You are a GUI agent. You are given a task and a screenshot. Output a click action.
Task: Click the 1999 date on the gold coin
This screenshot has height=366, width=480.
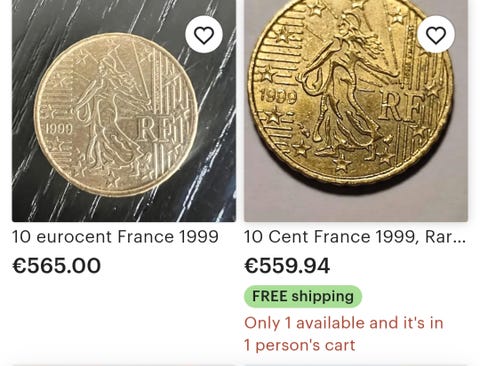[278, 96]
